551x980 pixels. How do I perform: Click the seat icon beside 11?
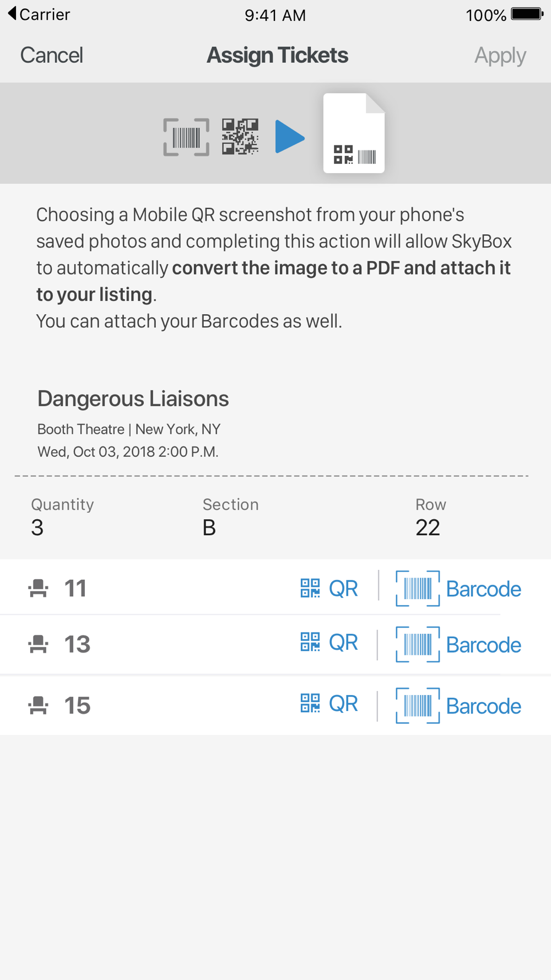[38, 588]
